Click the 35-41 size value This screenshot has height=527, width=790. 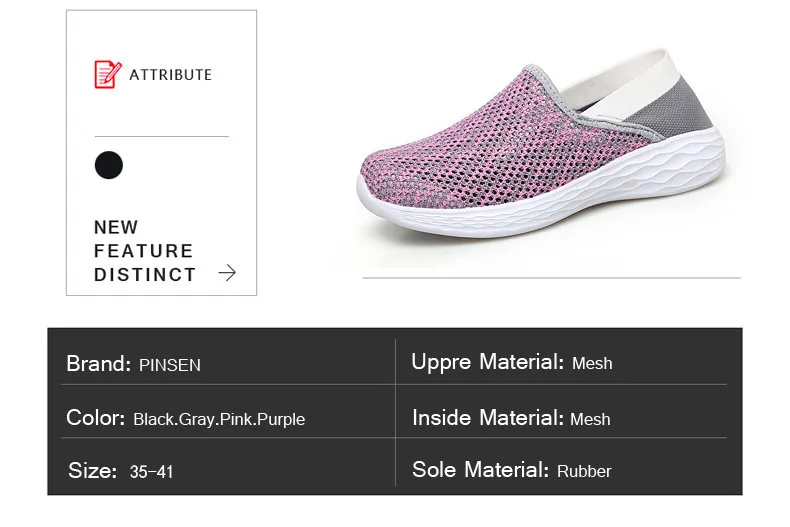[x=151, y=472]
